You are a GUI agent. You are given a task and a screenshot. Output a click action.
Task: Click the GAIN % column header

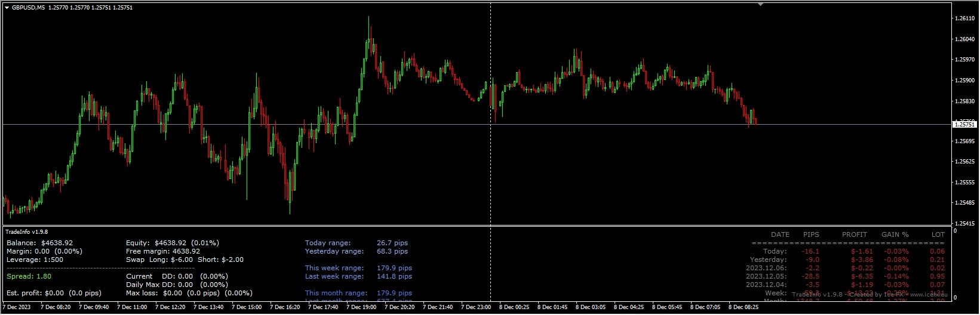tap(895, 235)
